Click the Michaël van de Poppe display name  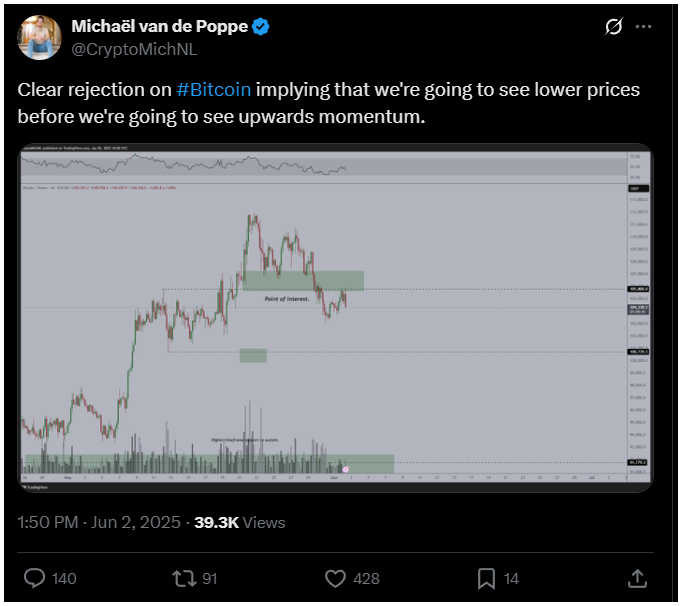pyautogui.click(x=160, y=26)
